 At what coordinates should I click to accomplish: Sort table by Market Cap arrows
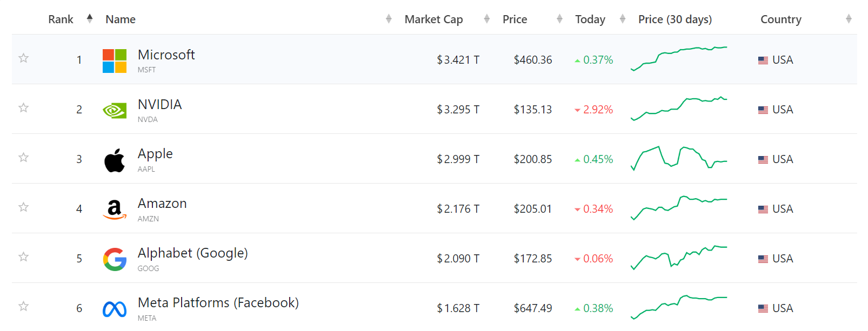pyautogui.click(x=487, y=19)
